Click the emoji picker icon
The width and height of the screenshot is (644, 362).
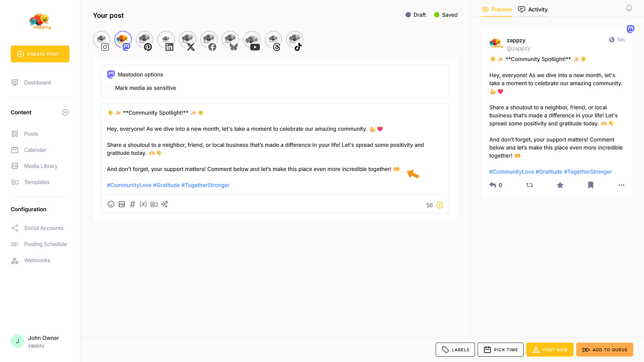111,204
